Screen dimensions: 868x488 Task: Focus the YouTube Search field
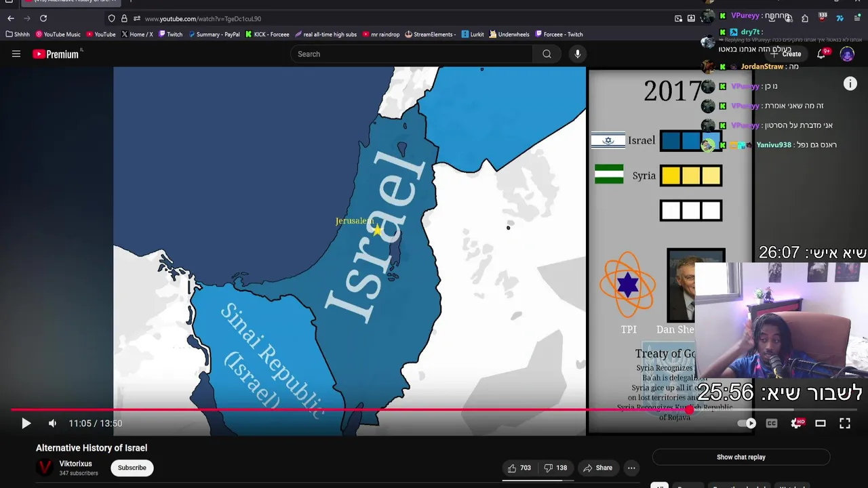[412, 54]
